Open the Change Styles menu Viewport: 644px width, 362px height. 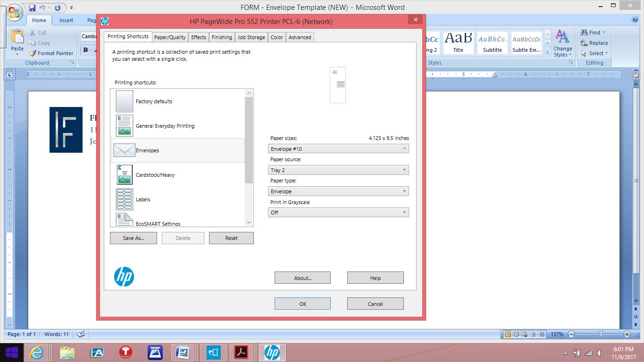[562, 43]
